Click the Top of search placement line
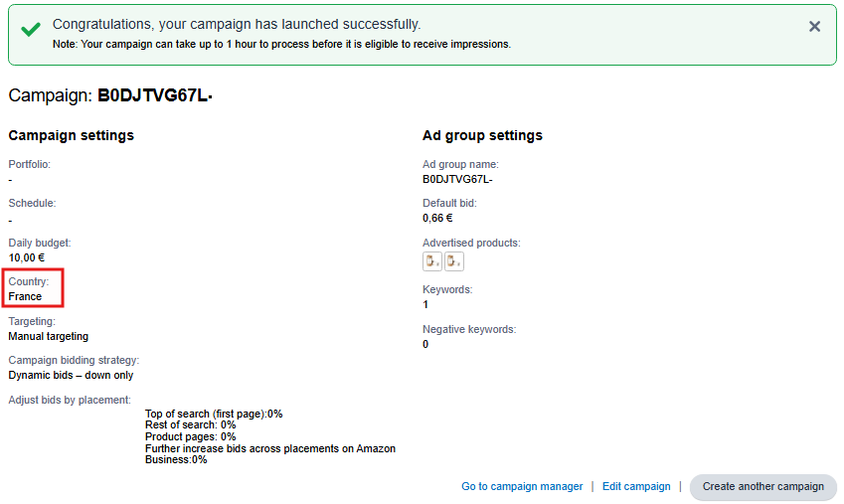This screenshot has width=844, height=504. (x=214, y=414)
